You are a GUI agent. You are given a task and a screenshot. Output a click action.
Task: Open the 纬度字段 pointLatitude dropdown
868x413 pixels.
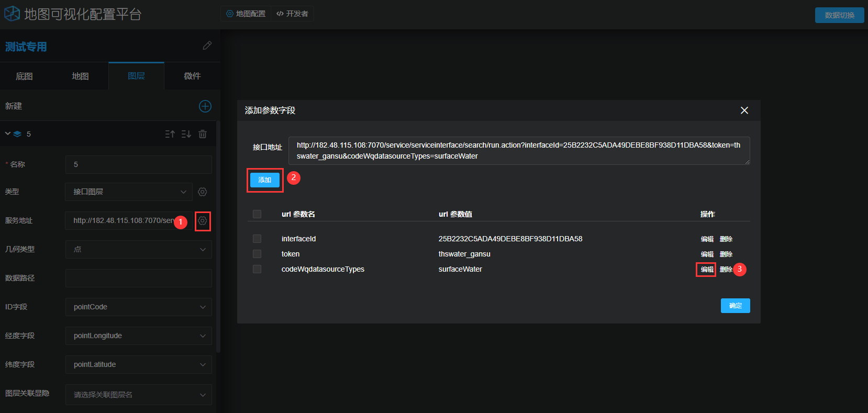click(x=139, y=365)
